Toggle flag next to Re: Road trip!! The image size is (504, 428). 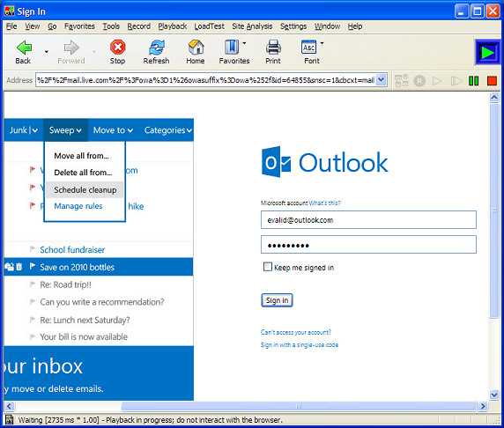pyautogui.click(x=33, y=284)
